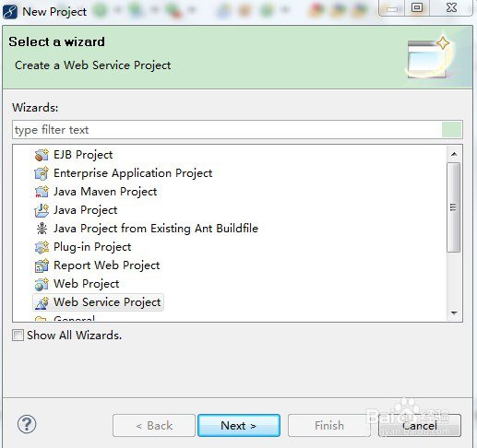The image size is (477, 448).
Task: Click the scrollbar down arrow in the wizards list
Action: pyautogui.click(x=454, y=313)
